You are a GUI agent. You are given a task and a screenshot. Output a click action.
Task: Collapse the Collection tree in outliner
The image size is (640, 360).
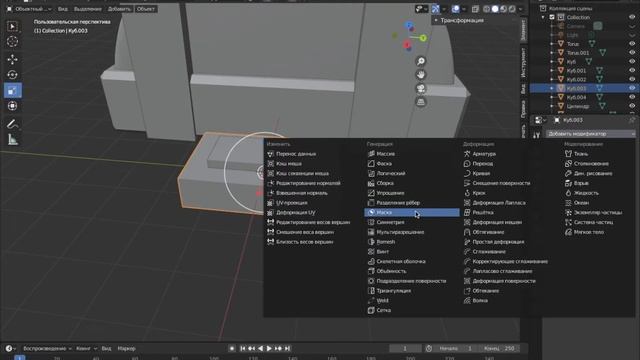pos(543,18)
